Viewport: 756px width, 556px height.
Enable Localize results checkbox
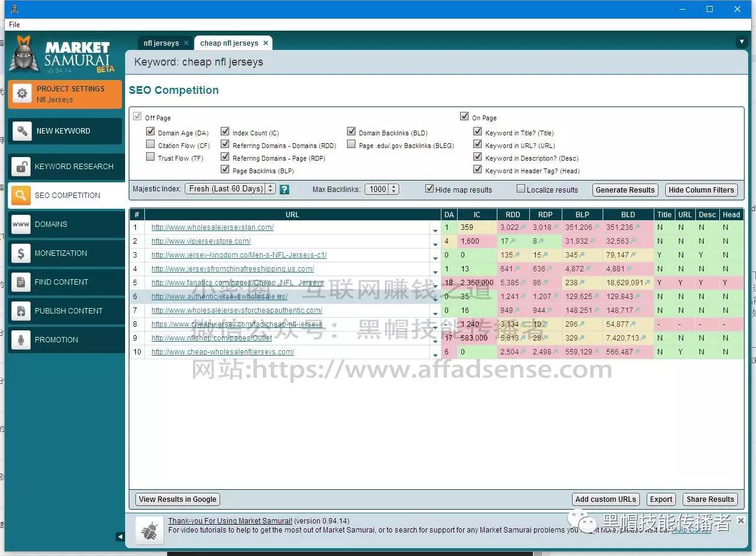tap(521, 188)
